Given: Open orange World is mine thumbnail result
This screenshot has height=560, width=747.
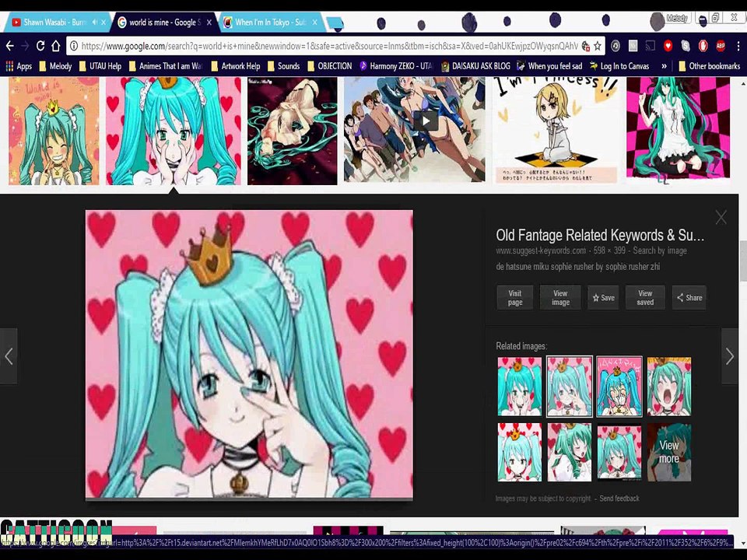Looking at the screenshot, I should 54,131.
